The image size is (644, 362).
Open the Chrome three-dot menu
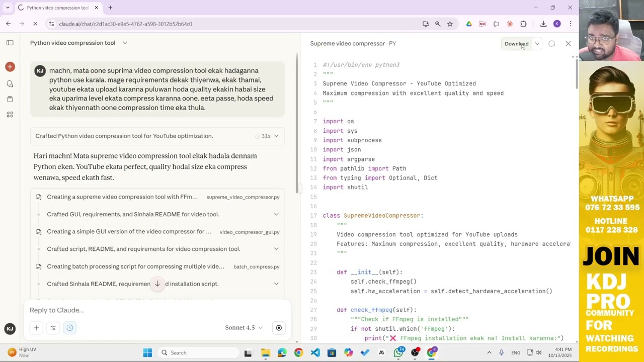click(571, 24)
